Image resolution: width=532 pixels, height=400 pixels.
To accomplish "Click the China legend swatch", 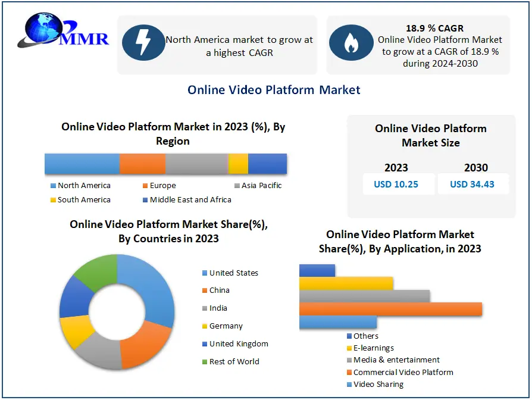I will pyautogui.click(x=205, y=290).
